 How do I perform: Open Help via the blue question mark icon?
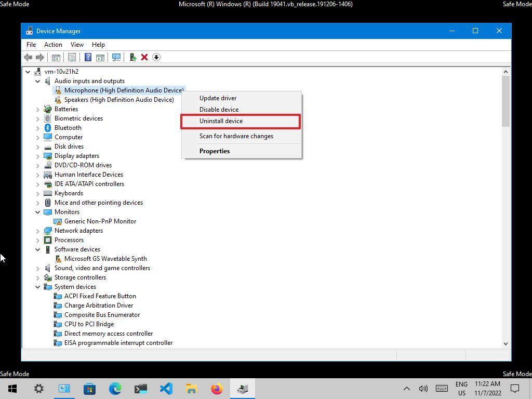(87, 57)
